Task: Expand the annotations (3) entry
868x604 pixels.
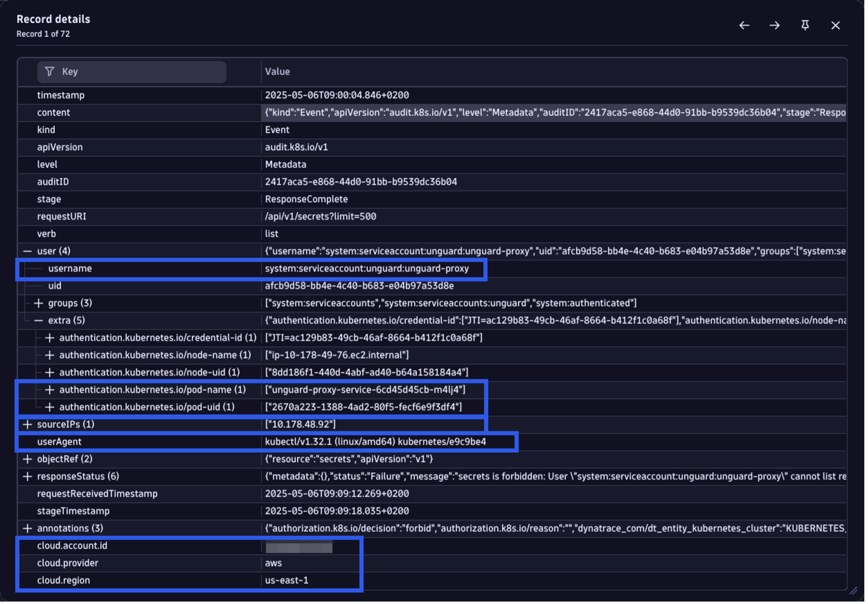Action: [27, 528]
